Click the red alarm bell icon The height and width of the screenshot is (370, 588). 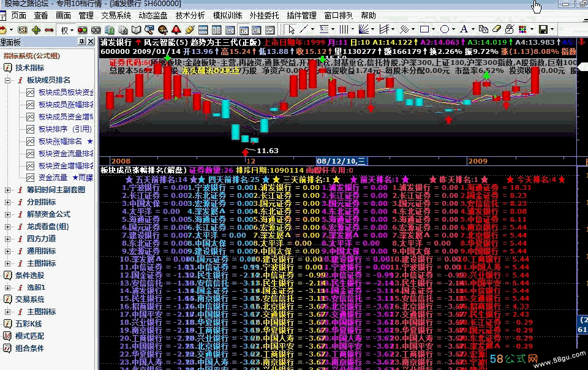click(176, 29)
